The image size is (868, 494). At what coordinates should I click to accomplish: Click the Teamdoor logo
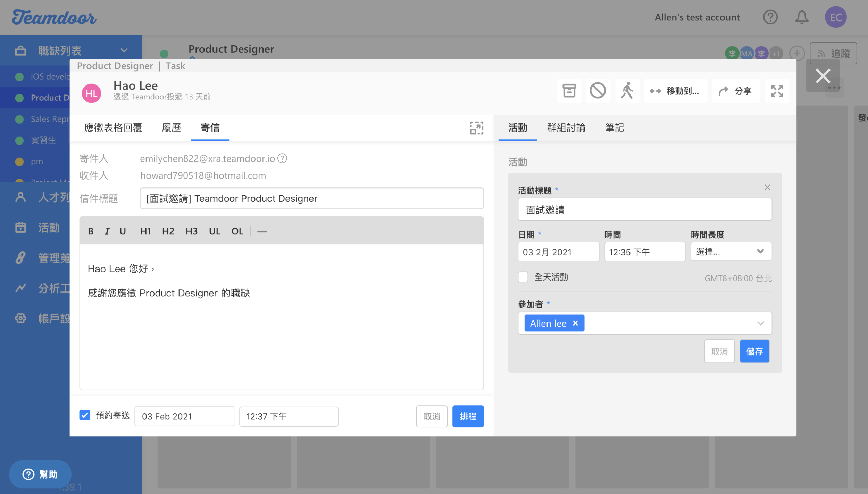click(55, 17)
